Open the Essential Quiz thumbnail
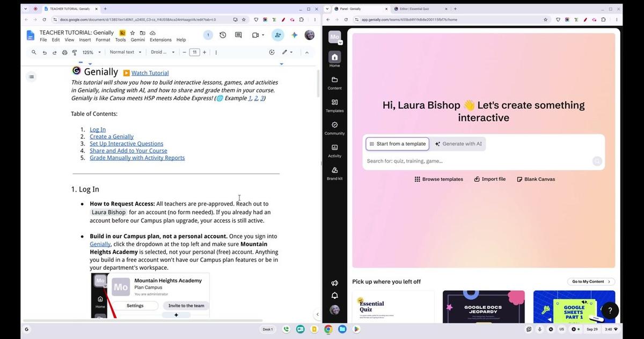Screen dimensions: 644x339 pyautogui.click(x=393, y=307)
